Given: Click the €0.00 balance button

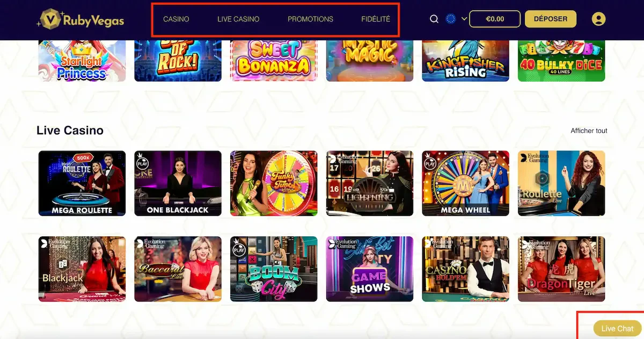Looking at the screenshot, I should coord(495,19).
